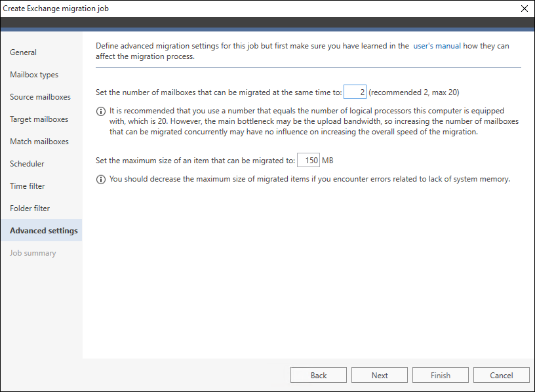Open the Time filter step
Image resolution: width=535 pixels, height=392 pixels.
coord(27,186)
